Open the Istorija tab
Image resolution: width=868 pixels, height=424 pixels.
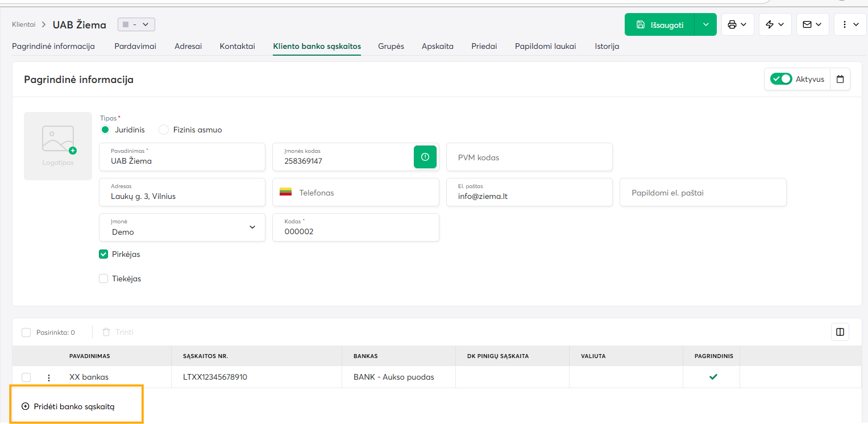[607, 46]
